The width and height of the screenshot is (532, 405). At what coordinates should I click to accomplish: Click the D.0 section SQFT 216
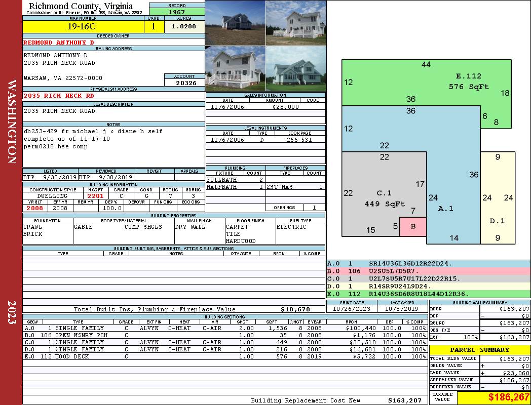(282, 349)
